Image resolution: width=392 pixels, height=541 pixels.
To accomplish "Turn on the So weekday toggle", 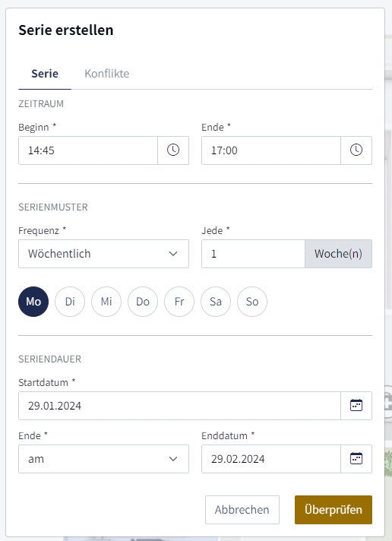I will 252,302.
